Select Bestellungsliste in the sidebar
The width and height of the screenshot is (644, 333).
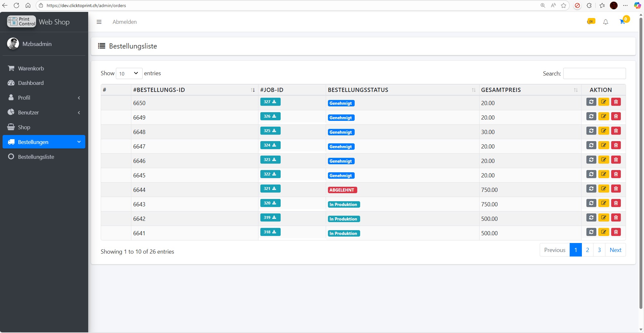click(x=36, y=157)
